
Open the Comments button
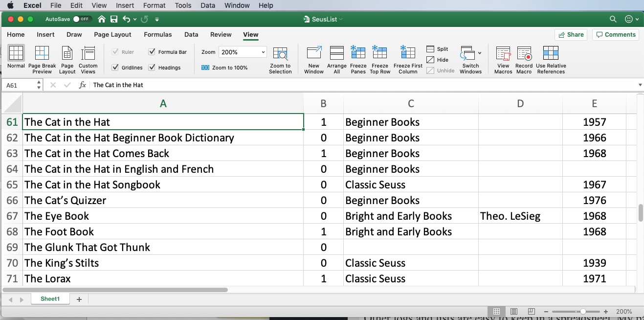pos(616,34)
